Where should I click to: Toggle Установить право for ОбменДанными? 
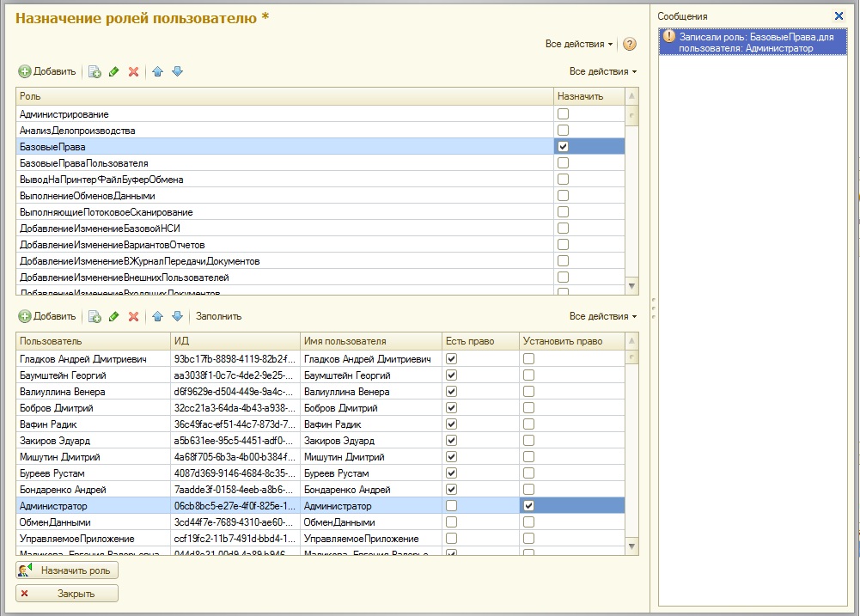(528, 522)
